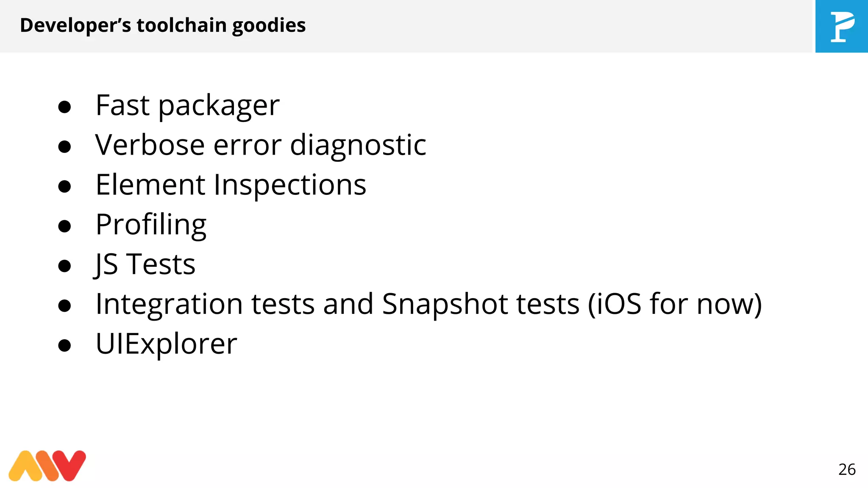Click the bullet dot before Element Inspections

[64, 186]
